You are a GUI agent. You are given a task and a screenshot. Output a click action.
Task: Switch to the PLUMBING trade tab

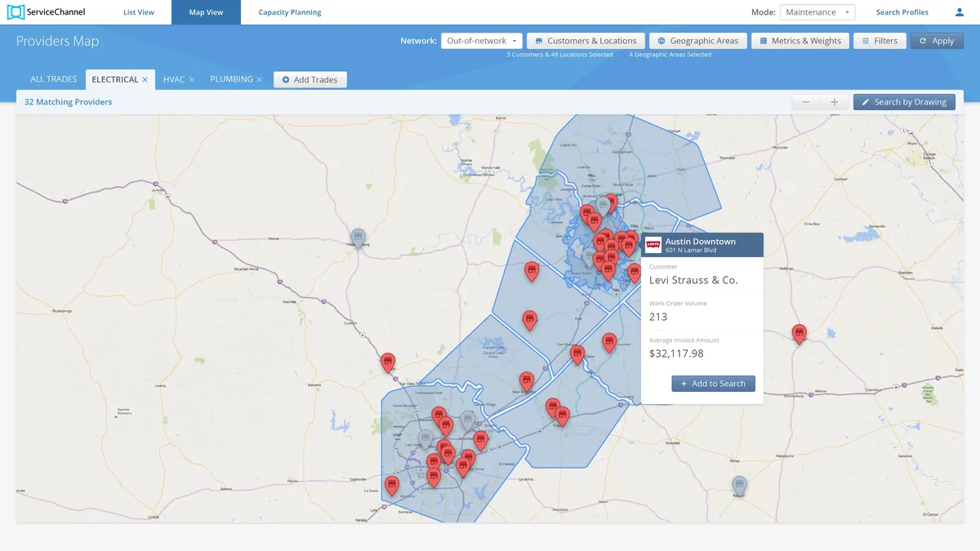231,79
